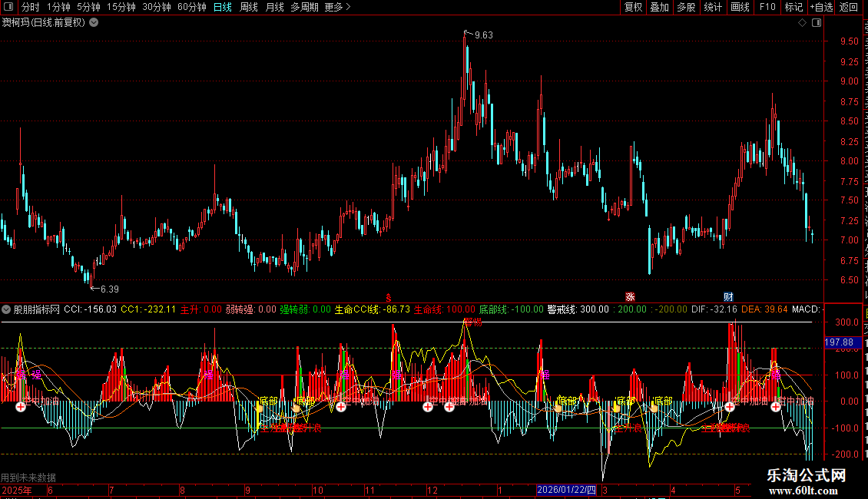Open the 多周期 multi-period view
868x499 pixels.
click(x=304, y=7)
